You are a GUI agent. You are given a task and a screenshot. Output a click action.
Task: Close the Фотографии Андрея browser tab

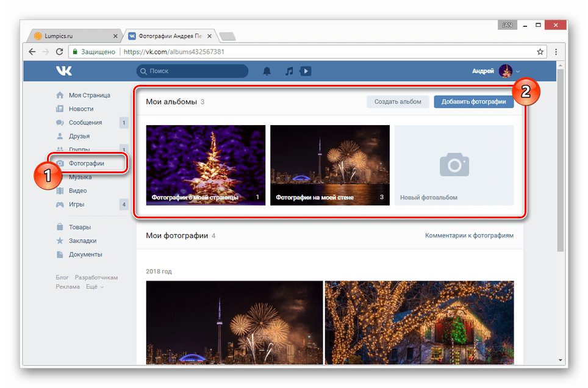(210, 36)
